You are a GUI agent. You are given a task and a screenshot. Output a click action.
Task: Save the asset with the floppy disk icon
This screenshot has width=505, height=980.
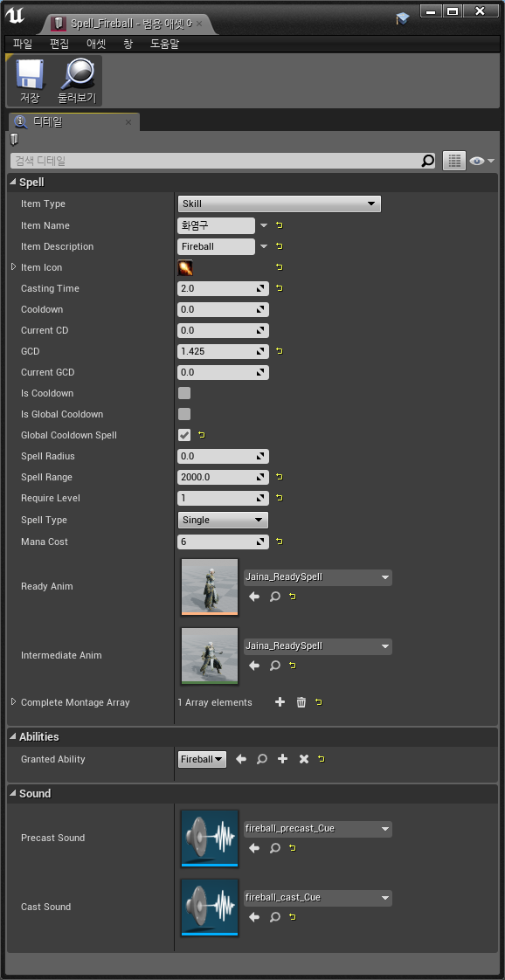point(30,80)
